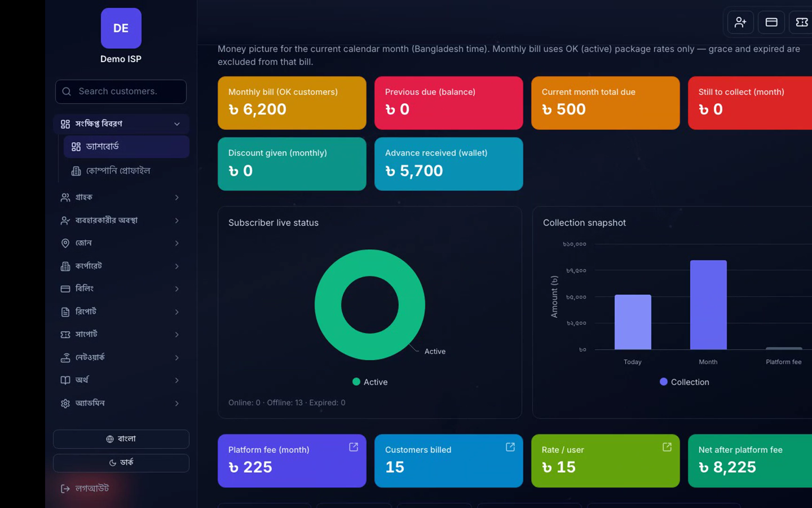
Task: Expand the বিলিং menu chevron
Action: coord(177,289)
